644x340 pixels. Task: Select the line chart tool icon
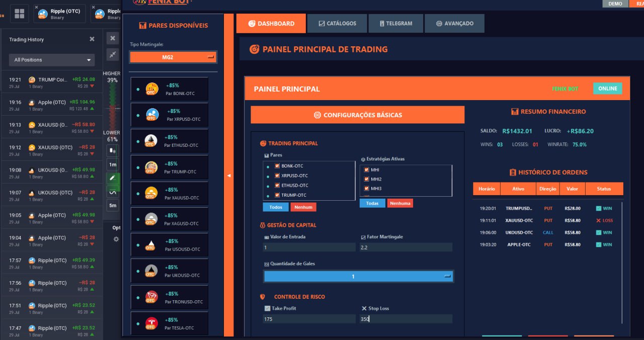tap(112, 191)
